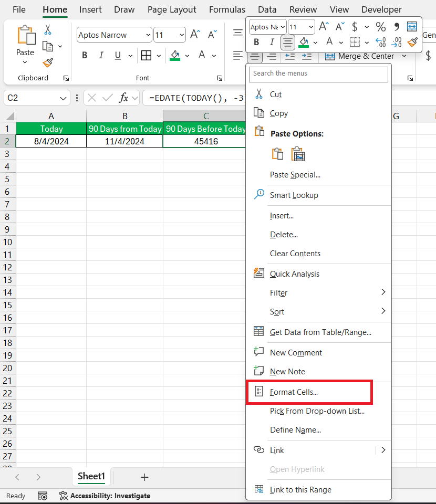Open Name Box C2 dropdown
This screenshot has height=504, width=436.
click(x=63, y=98)
